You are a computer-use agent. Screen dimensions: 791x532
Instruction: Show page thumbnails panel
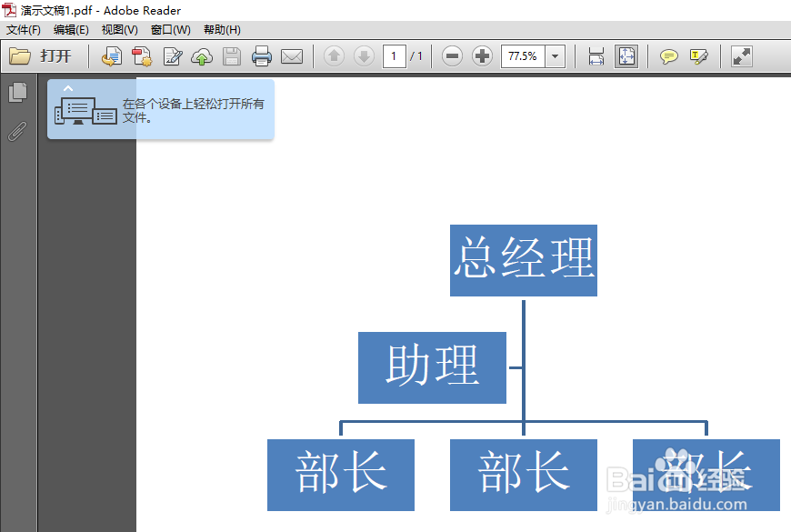[18, 92]
